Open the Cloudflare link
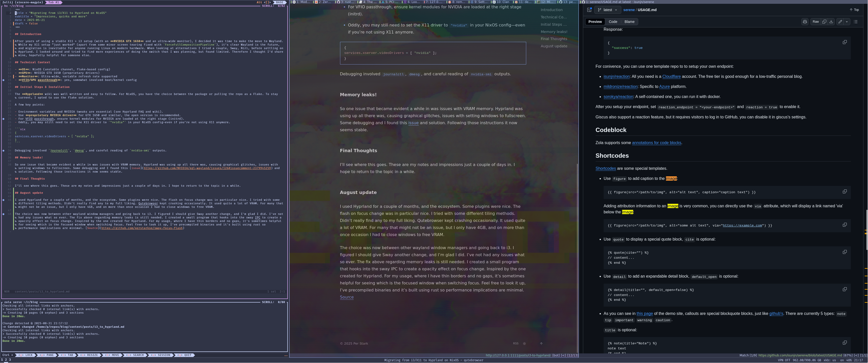 coord(671,76)
